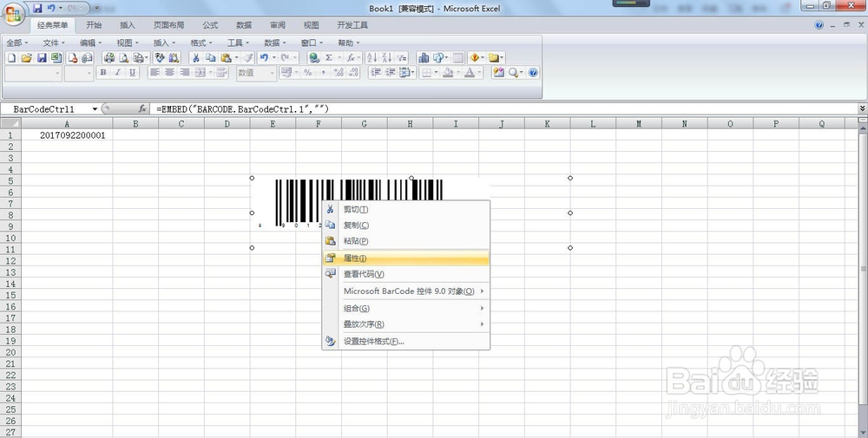
Task: Click the Cut scissors toolbar icon
Action: [x=195, y=57]
